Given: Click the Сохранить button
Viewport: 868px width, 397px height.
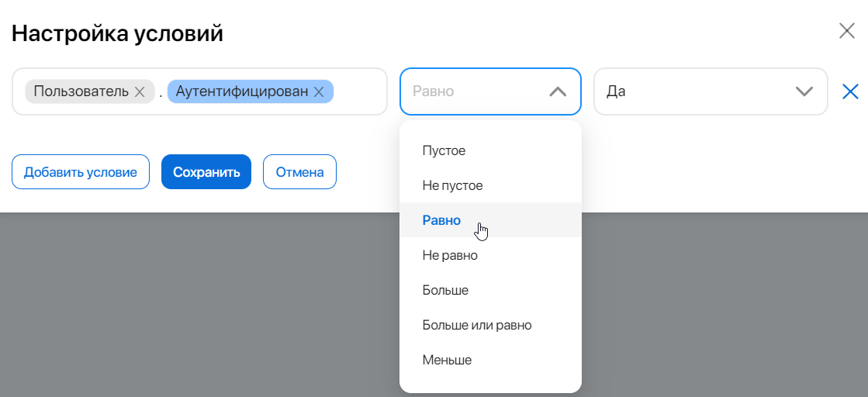Looking at the screenshot, I should (x=206, y=172).
